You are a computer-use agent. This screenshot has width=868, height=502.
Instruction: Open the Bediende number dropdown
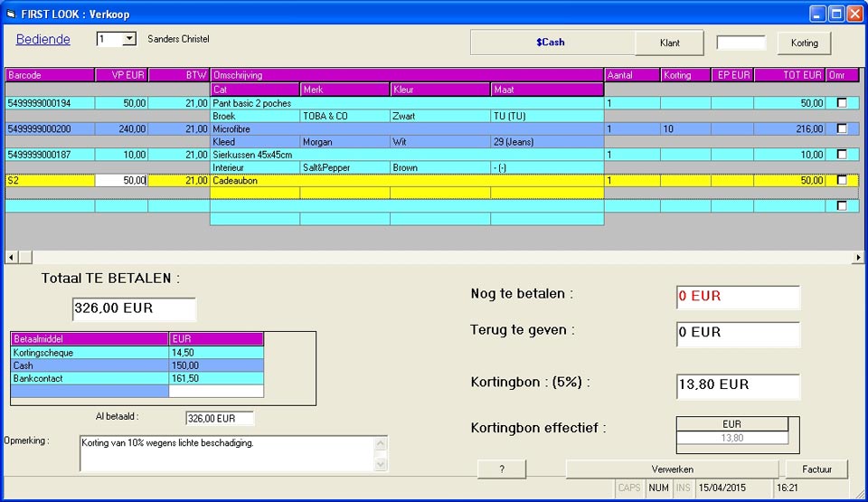point(128,39)
